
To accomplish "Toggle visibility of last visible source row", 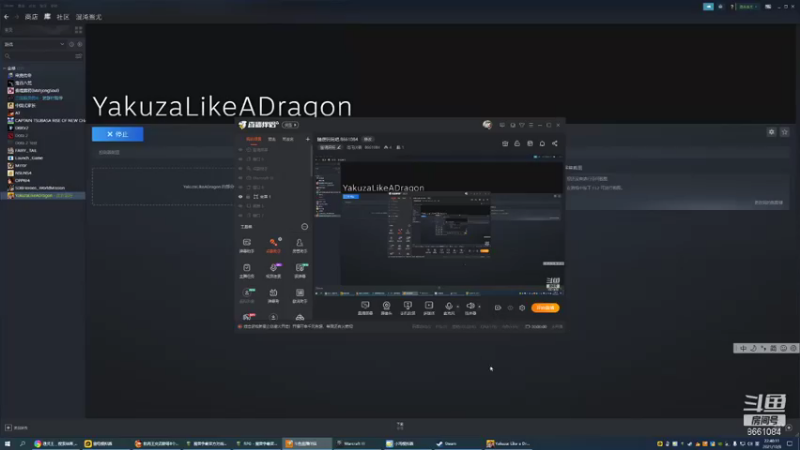I will tap(241, 215).
